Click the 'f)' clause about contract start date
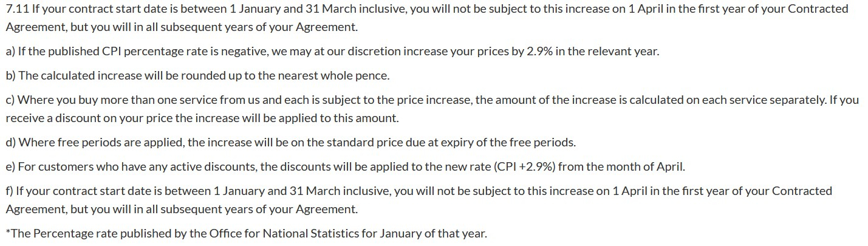Viewport: 868px width, 246px height. pos(419,200)
